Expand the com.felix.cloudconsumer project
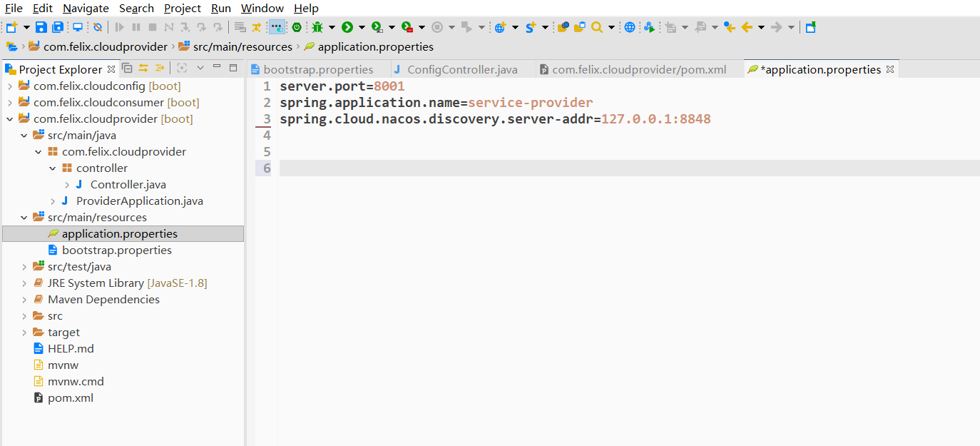The image size is (980, 446). (x=9, y=103)
